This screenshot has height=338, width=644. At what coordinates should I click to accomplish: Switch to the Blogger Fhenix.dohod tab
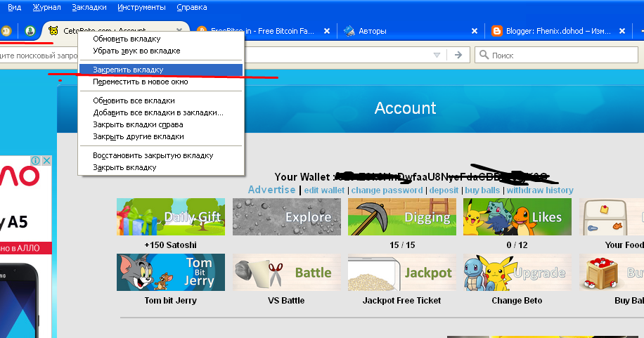[558, 31]
